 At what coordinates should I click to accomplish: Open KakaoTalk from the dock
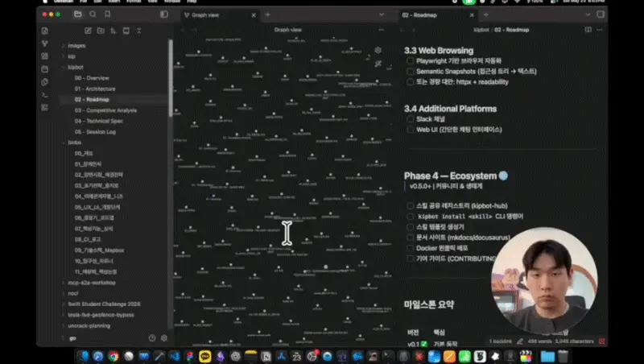coord(204,356)
